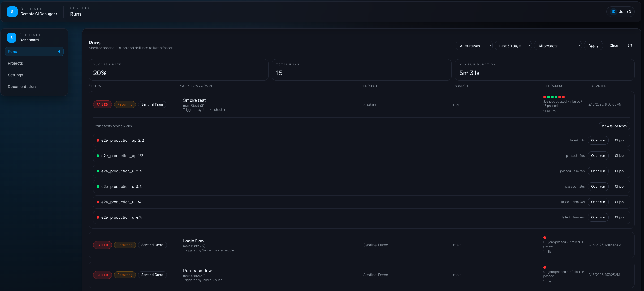Click the refresh runs icon

click(x=630, y=46)
